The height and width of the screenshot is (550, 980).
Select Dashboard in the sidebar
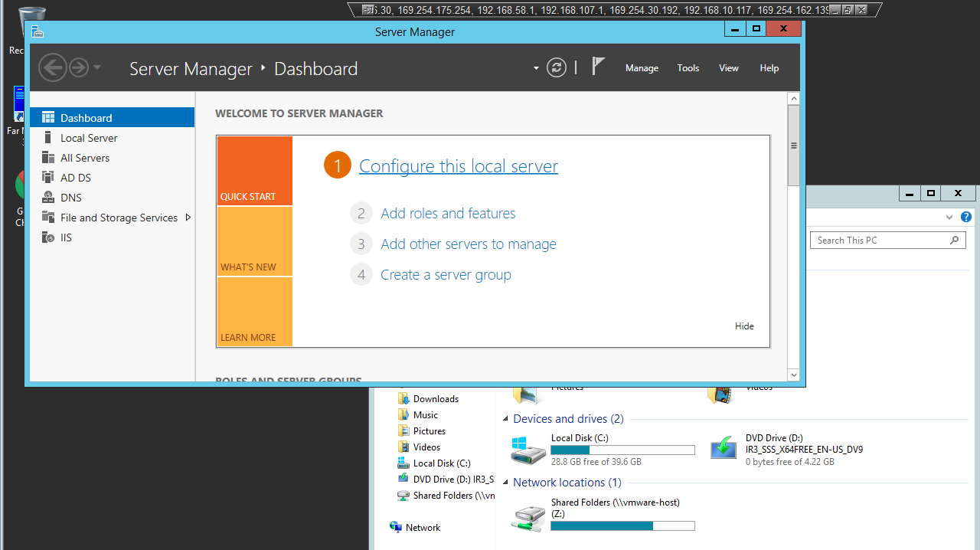pyautogui.click(x=113, y=117)
